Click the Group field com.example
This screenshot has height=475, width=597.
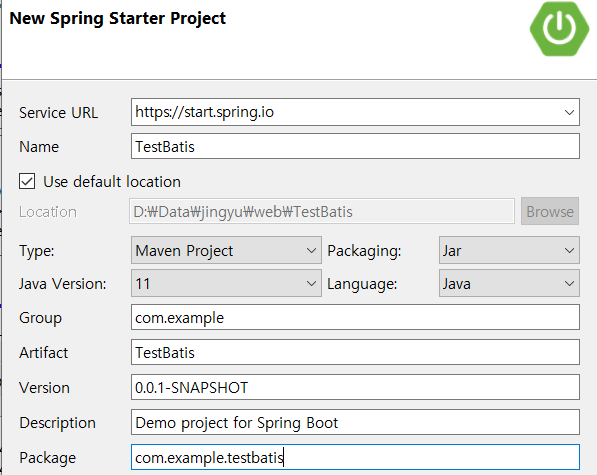click(x=355, y=317)
